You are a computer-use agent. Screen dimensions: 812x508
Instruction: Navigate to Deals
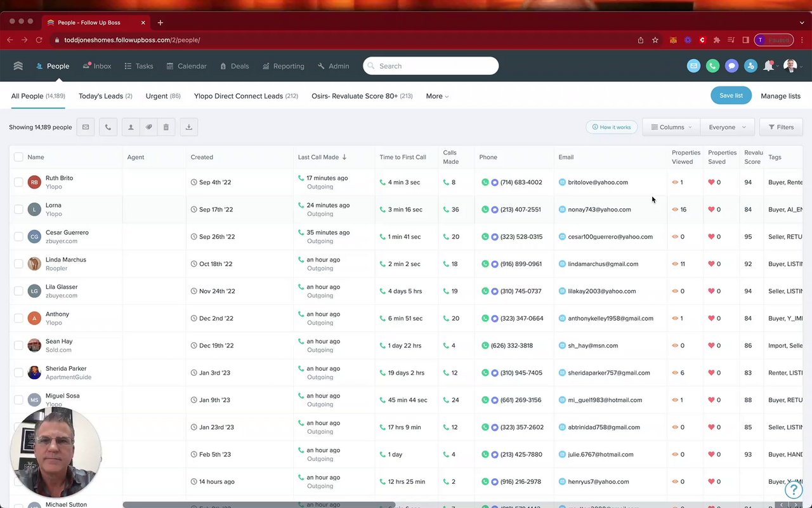[x=234, y=66]
